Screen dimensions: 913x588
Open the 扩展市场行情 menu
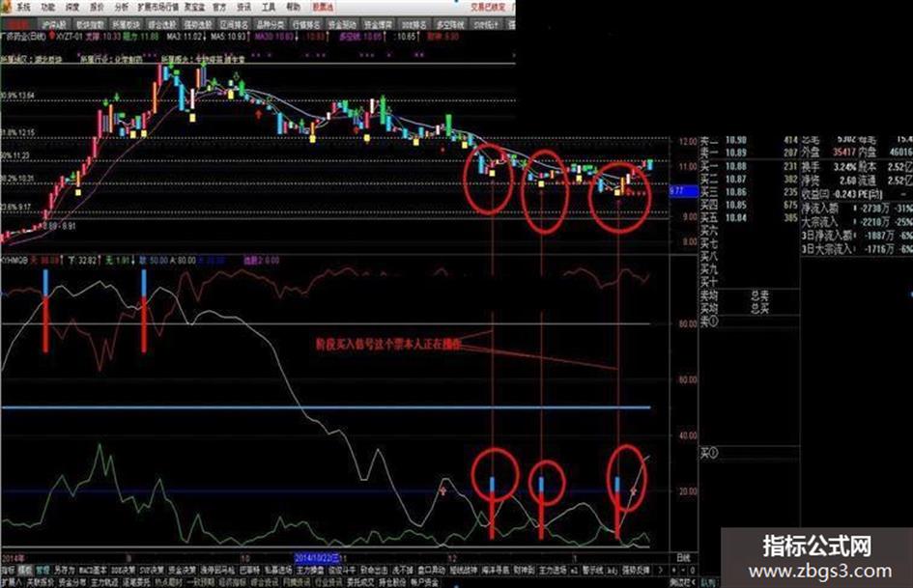click(157, 8)
